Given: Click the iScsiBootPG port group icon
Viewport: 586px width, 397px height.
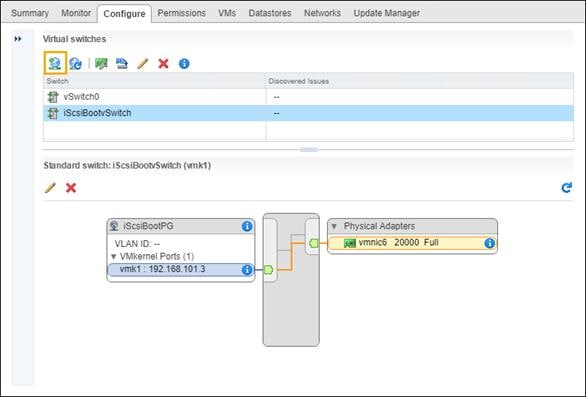Looking at the screenshot, I should tap(114, 226).
